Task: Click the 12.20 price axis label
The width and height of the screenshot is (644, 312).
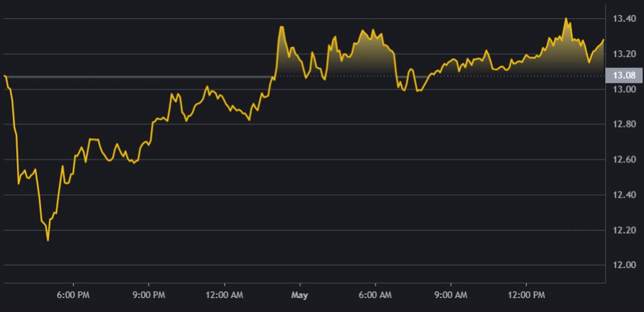Action: (x=624, y=230)
